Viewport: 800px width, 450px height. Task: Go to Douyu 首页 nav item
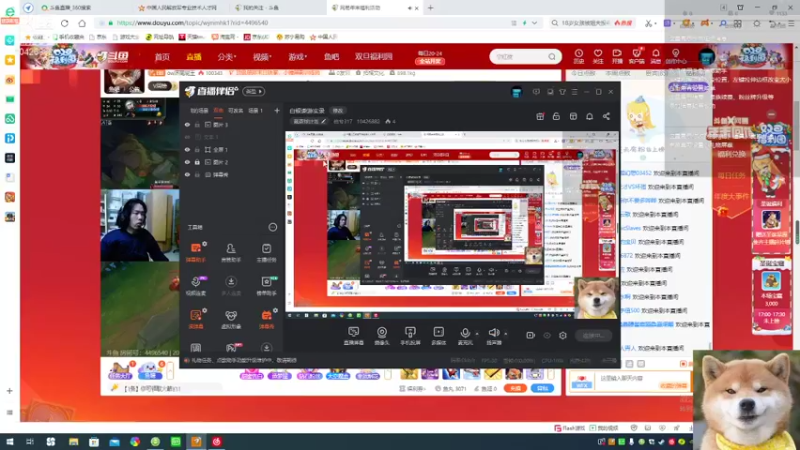pyautogui.click(x=162, y=57)
